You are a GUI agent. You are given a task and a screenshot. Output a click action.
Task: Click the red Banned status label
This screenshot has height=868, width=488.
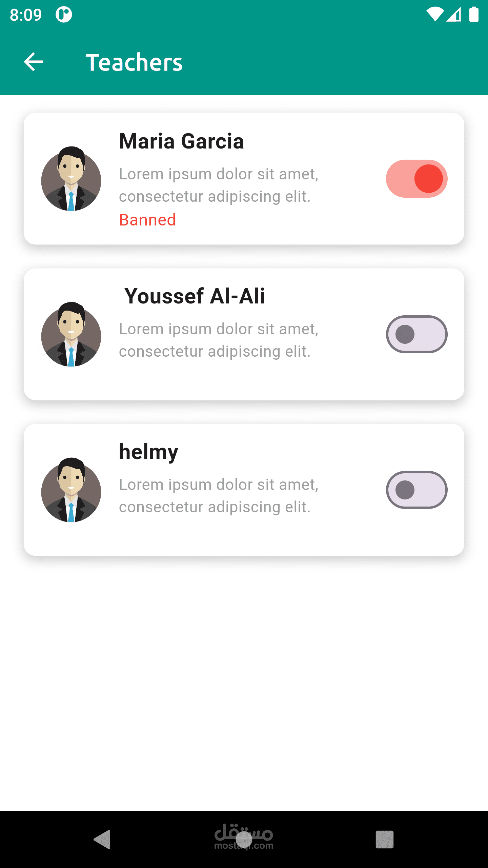tap(147, 220)
